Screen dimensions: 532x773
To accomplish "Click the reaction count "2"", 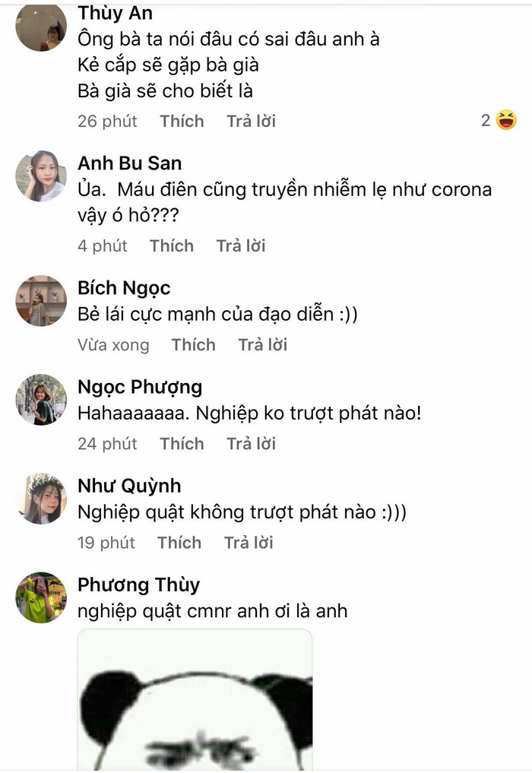I will click(484, 120).
